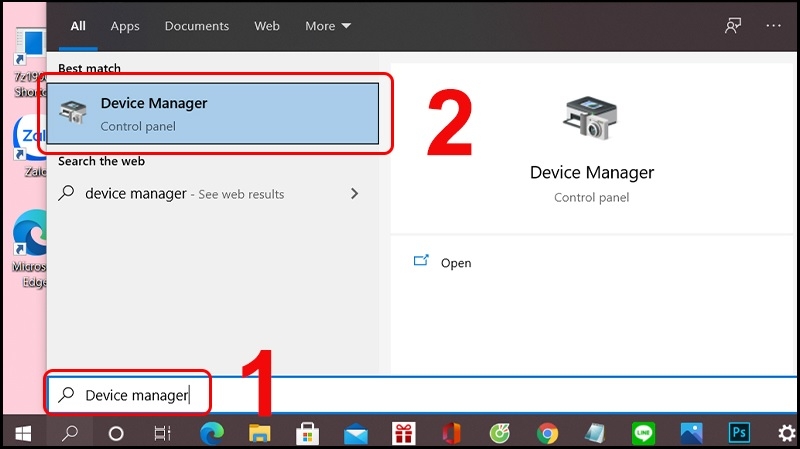Click the taskbar Search magnifier button

coord(70,434)
